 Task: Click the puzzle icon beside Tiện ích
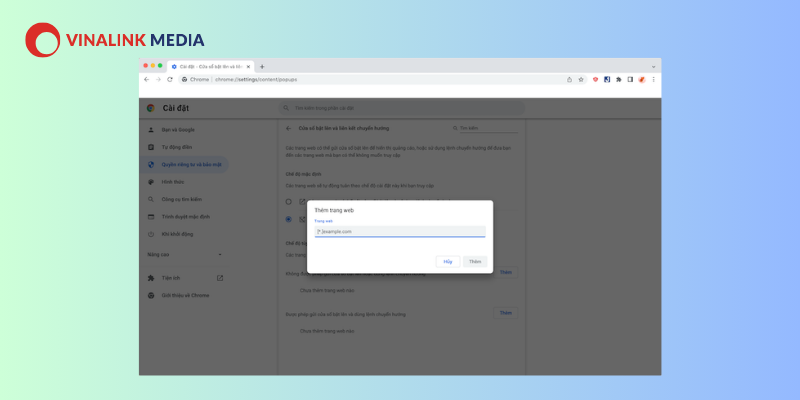tap(151, 278)
